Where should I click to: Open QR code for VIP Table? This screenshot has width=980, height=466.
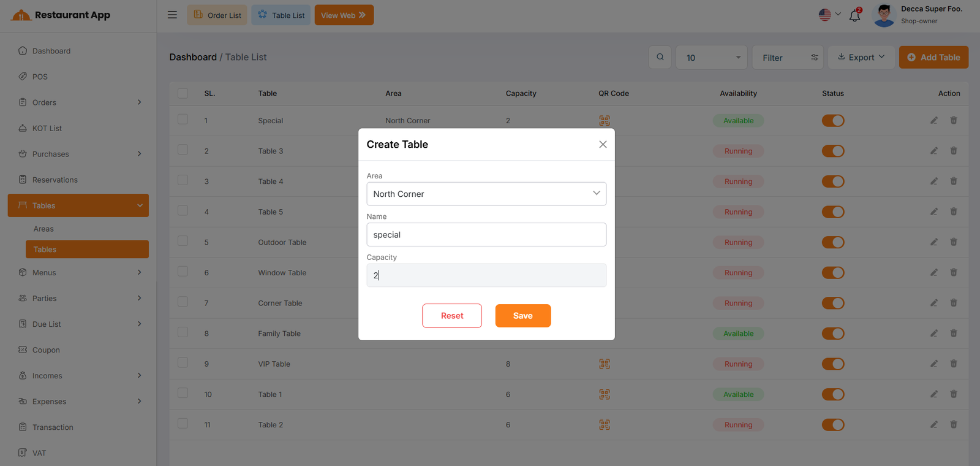(604, 364)
